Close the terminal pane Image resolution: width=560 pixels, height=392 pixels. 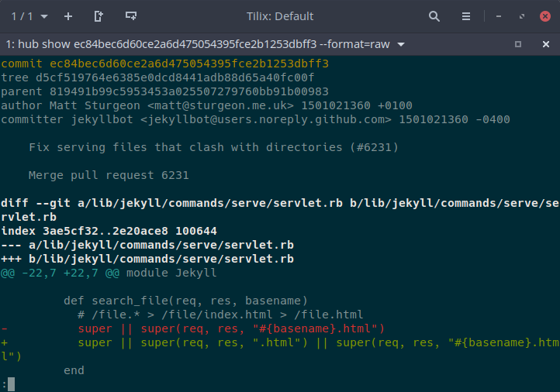546,44
